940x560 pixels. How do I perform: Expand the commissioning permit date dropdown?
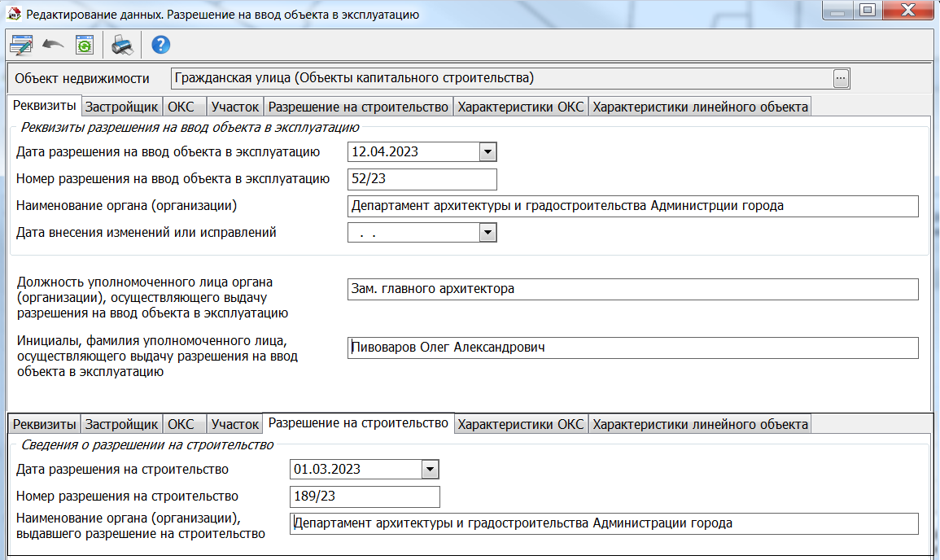tap(487, 151)
